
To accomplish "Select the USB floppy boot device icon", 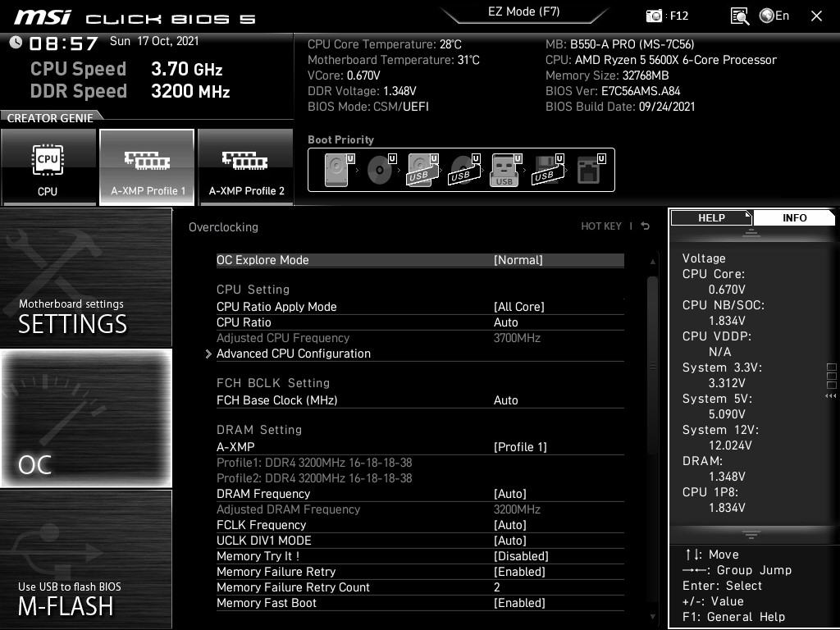I will pos(547,170).
